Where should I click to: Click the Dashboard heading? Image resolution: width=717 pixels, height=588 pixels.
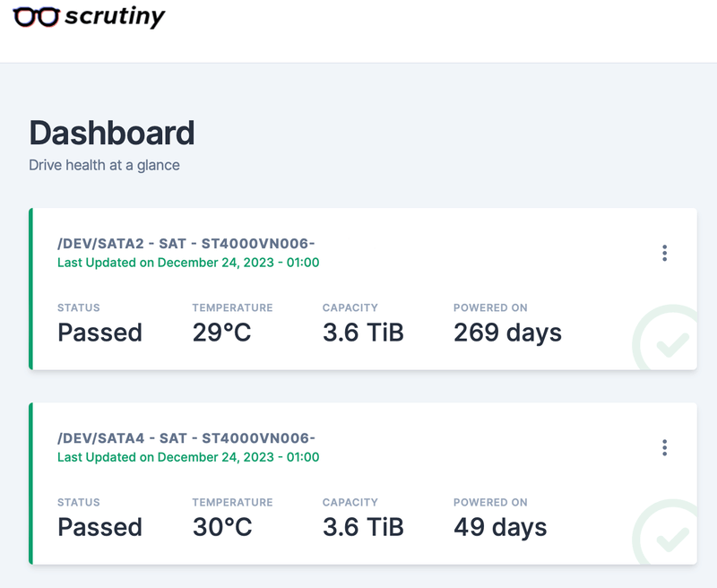pos(112,133)
